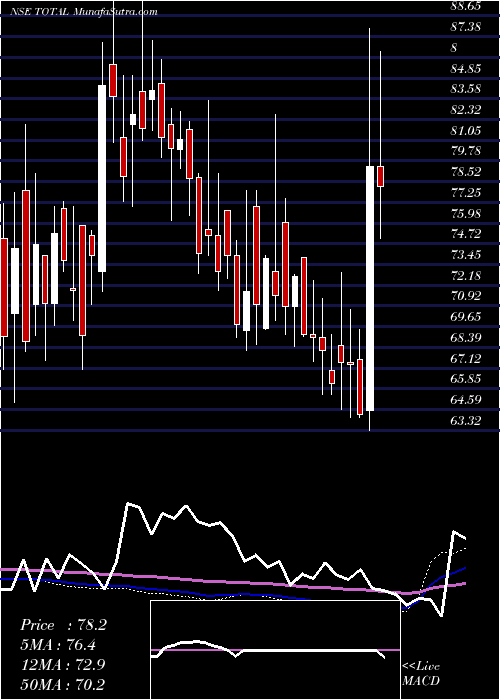Click the 70.92 price axis label
This screenshot has height=700, width=500.
466,296
